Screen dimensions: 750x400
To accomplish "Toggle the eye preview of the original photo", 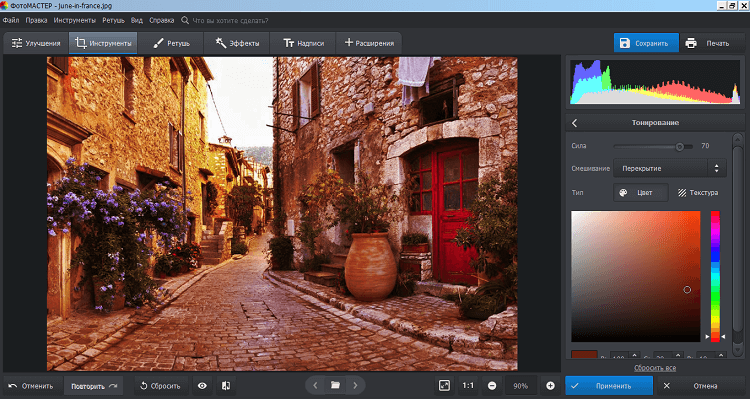I will click(203, 385).
